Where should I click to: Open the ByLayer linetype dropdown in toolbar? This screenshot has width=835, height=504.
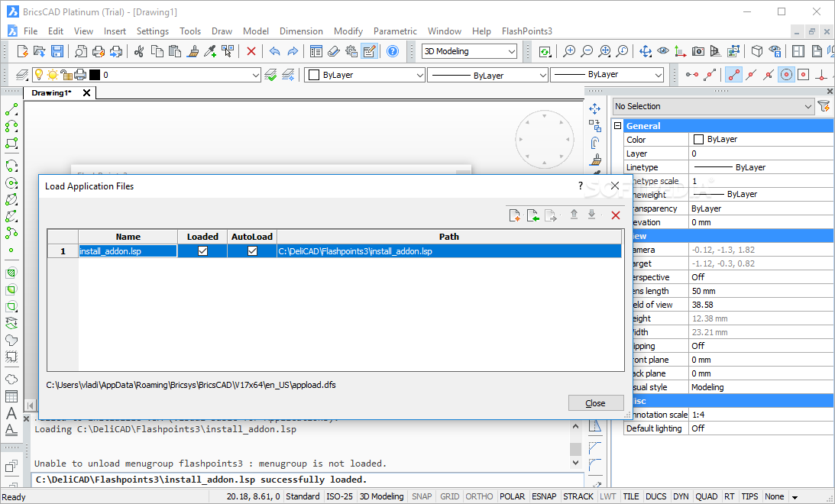tap(488, 75)
